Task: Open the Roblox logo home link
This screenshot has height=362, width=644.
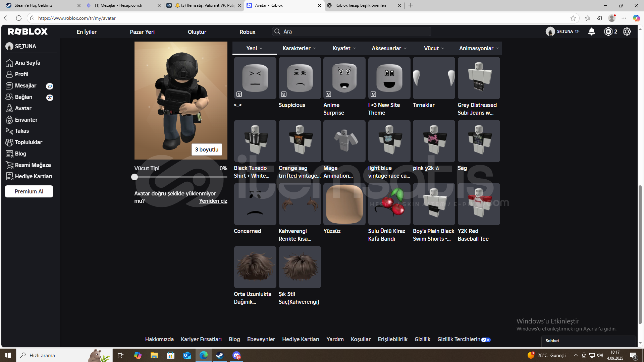Action: pos(28,32)
